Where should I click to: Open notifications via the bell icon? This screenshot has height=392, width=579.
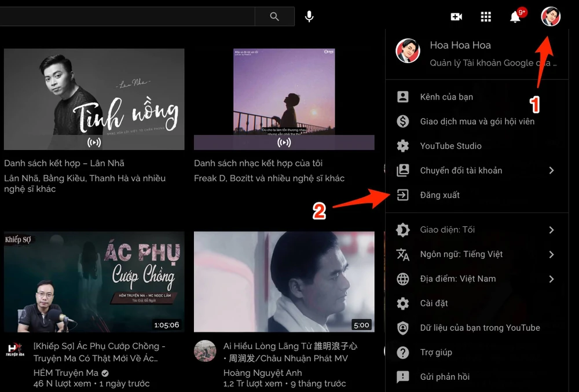click(515, 16)
